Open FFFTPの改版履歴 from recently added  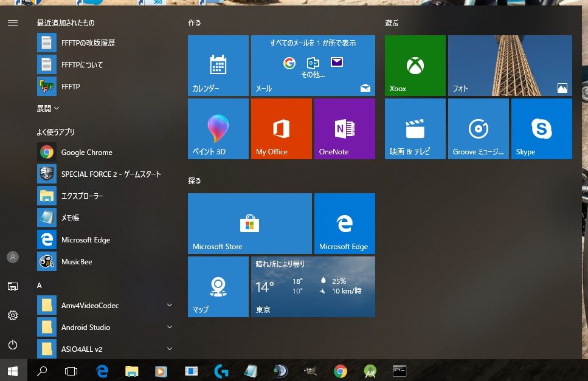tap(105, 43)
